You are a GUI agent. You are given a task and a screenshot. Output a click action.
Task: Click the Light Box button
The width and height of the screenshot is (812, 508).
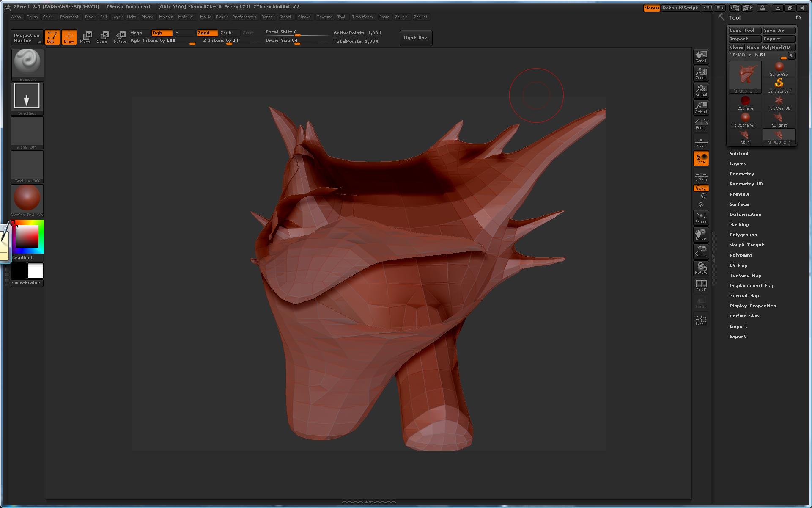click(415, 38)
